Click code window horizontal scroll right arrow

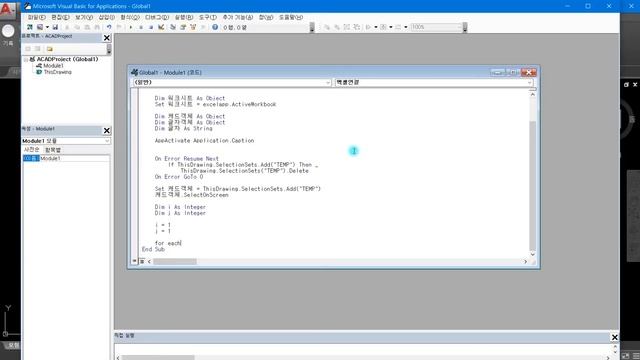coord(525,261)
